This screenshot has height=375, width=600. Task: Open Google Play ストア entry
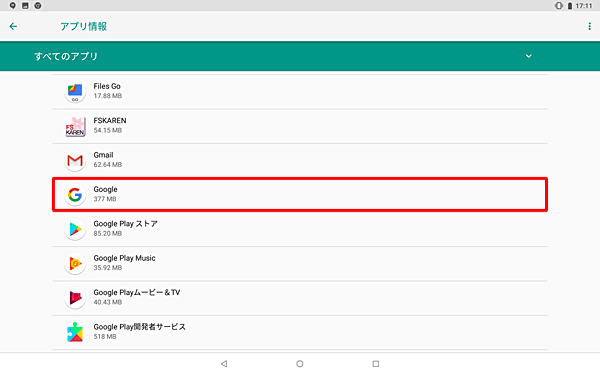(x=300, y=229)
